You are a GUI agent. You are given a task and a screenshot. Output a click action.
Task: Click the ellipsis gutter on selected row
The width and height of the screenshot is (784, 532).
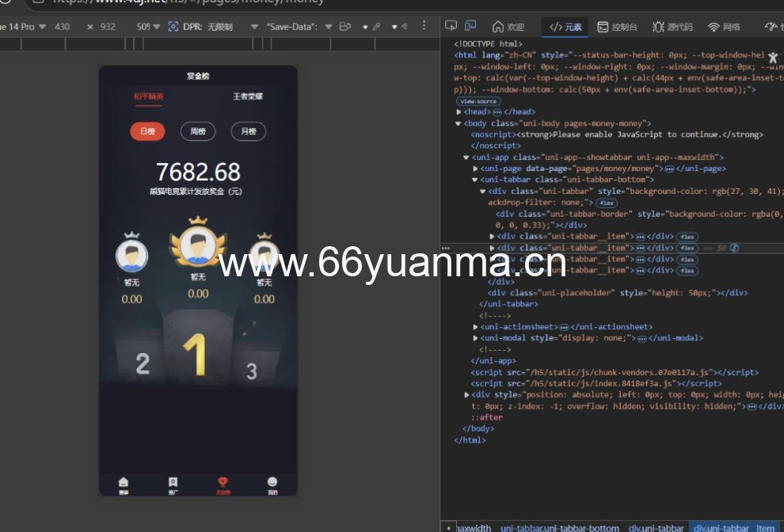(x=446, y=248)
